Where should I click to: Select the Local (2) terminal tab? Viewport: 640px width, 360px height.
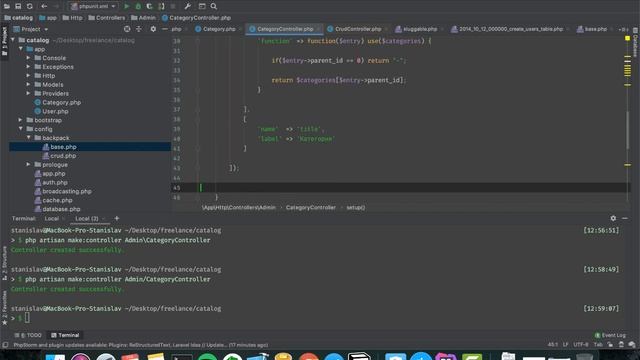pos(87,219)
